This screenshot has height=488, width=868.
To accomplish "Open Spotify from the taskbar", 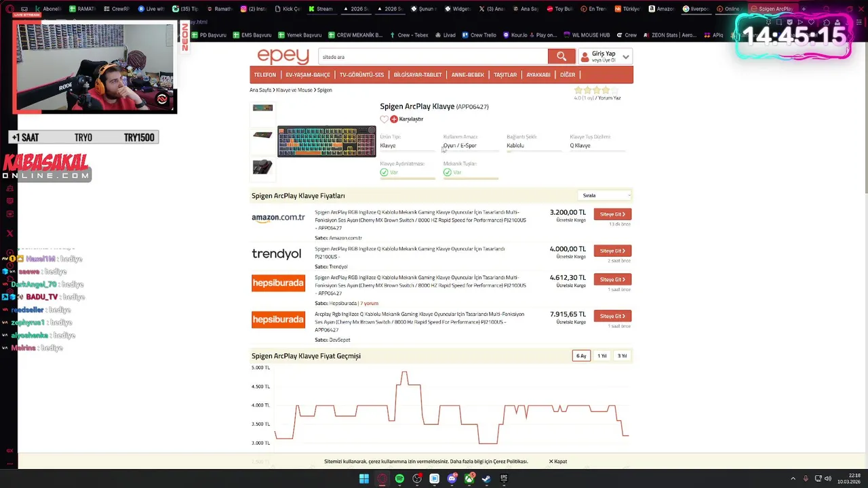I will pyautogui.click(x=399, y=479).
